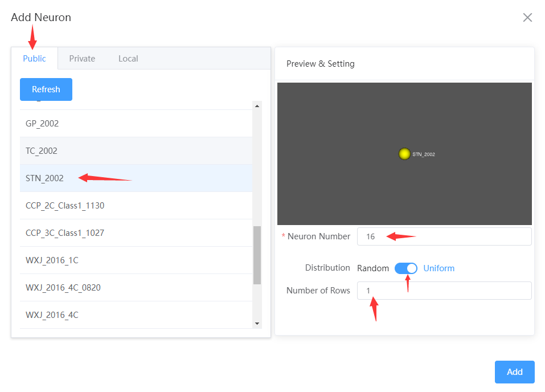Click the yellow STN_2002 neuron in the preview
Viewport: 545px width, 392px height.
(x=404, y=154)
